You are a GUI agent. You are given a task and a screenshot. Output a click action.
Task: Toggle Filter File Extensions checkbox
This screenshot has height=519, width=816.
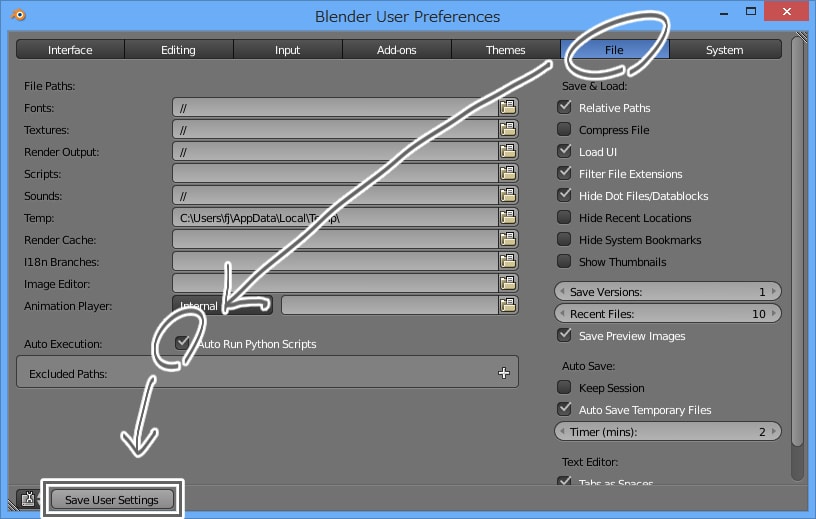(564, 173)
